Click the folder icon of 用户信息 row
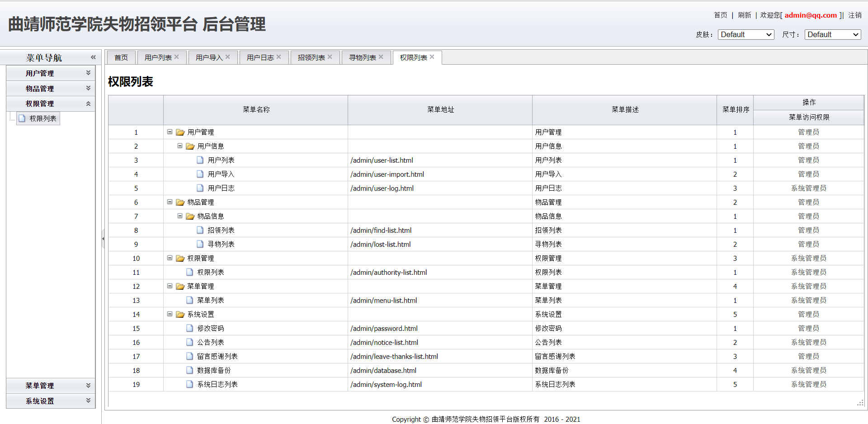 [x=190, y=146]
